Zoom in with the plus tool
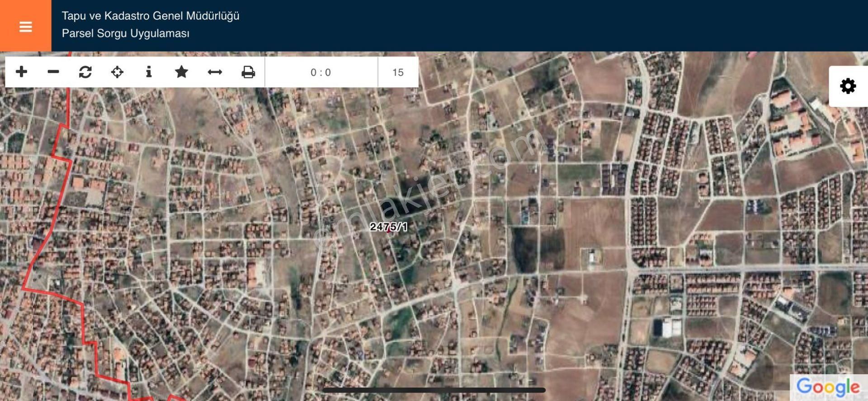Screen dimensions: 868x401 (21, 72)
